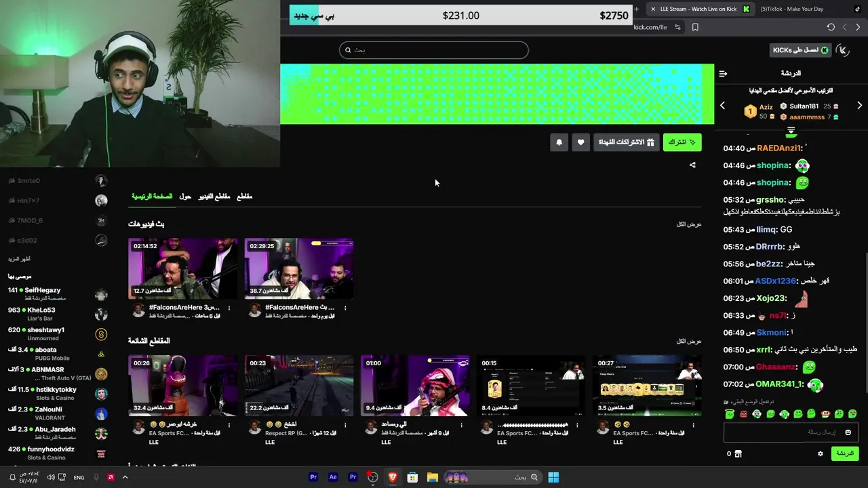
Task: Click عرض الكل beside المقاطع الشائعة
Action: [688, 341]
